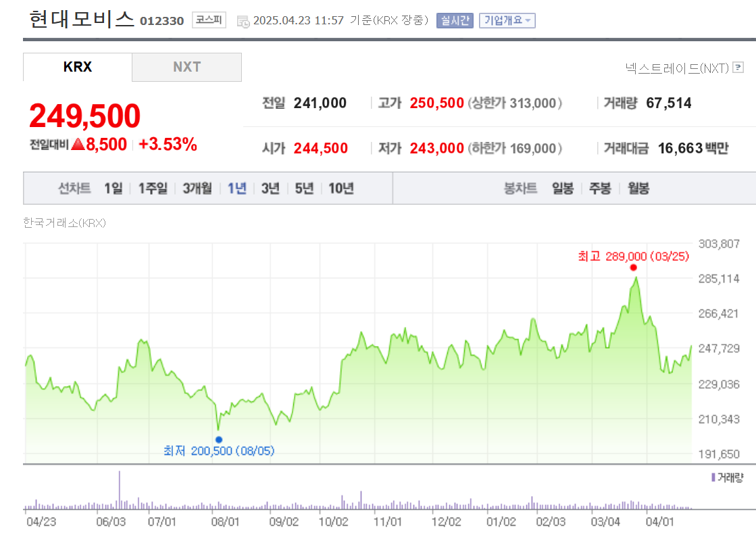
Task: Toggle the 선차트 line chart mode
Action: pyautogui.click(x=76, y=189)
